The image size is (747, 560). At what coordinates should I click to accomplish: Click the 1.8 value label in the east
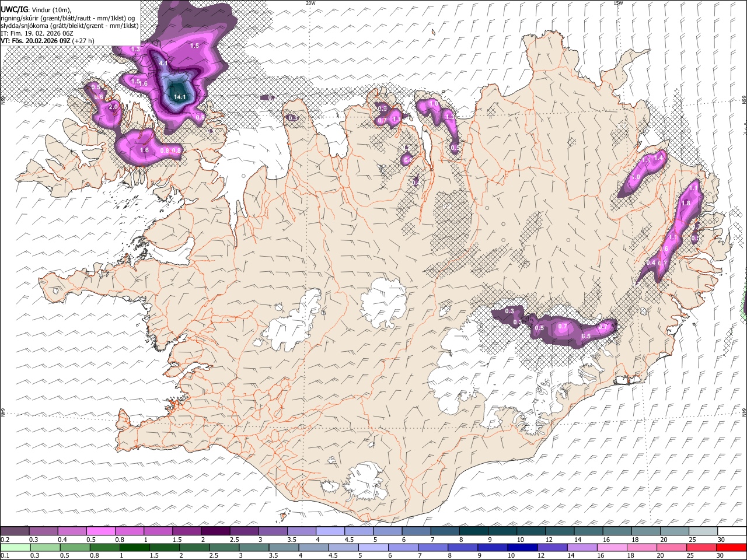[686, 203]
